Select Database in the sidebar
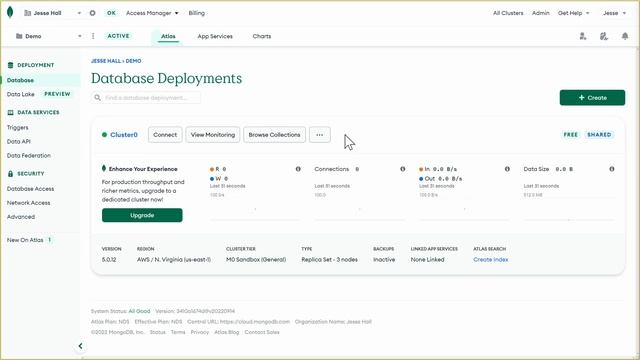The image size is (640, 360). [x=41, y=80]
